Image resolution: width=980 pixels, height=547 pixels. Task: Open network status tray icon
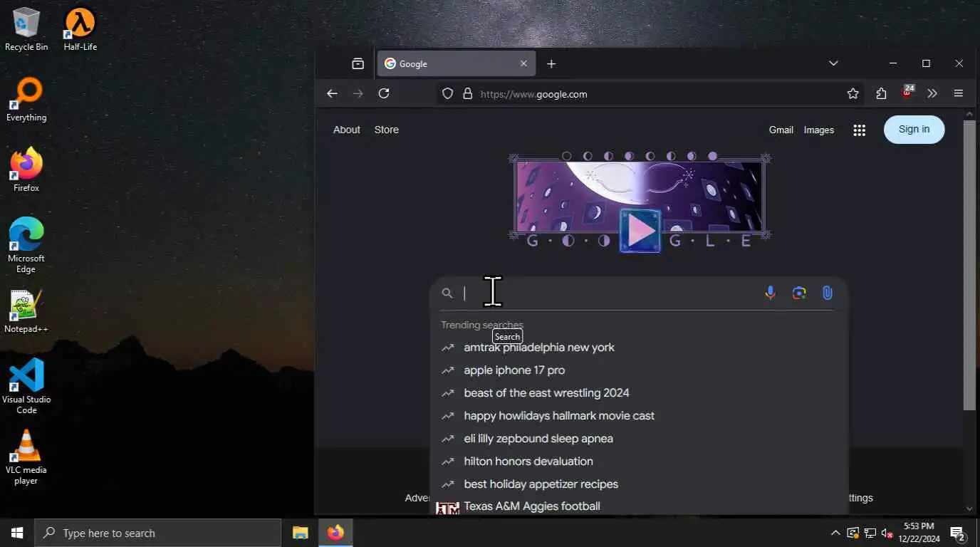(x=870, y=533)
